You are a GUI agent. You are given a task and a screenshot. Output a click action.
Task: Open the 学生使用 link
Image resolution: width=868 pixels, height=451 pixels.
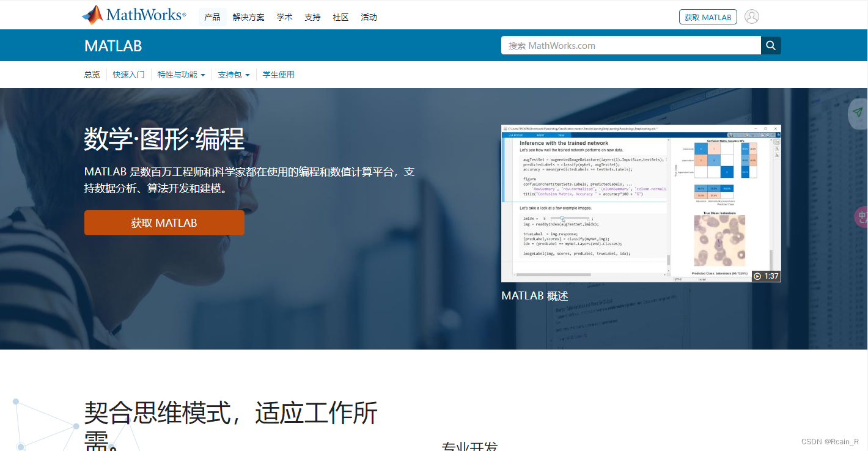pos(279,75)
